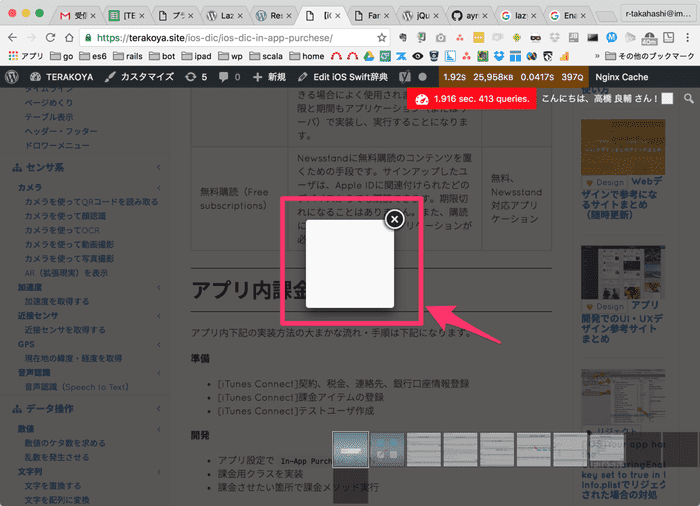Select the first thumbnail in lightbox strip
Image resolution: width=700 pixels, height=506 pixels.
tap(351, 448)
